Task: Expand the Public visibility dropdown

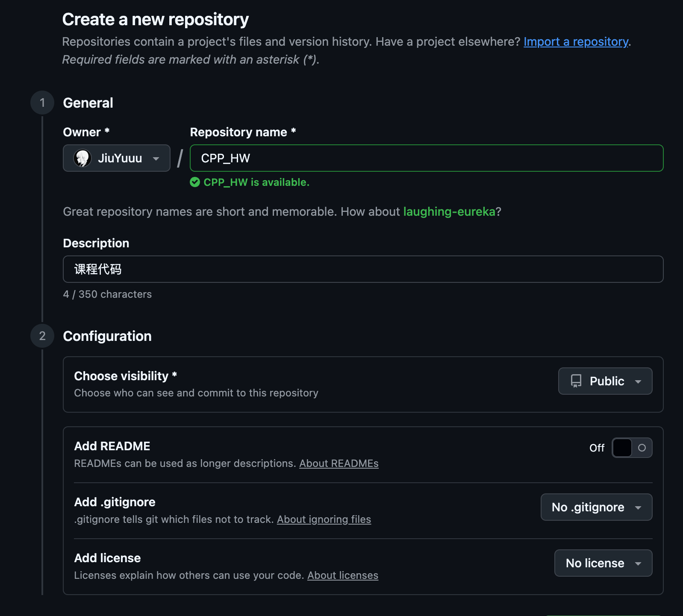Action: tap(605, 381)
